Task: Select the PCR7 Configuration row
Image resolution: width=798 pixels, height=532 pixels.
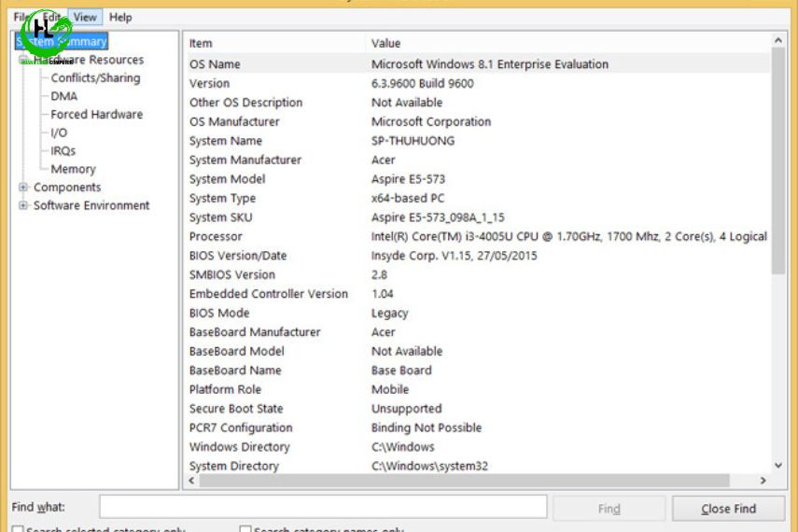Action: [477, 428]
